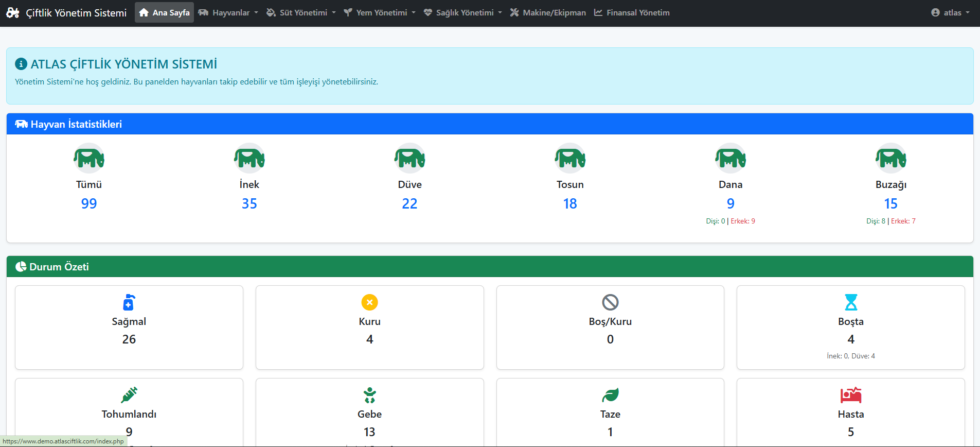This screenshot has height=447, width=980.
Task: Open the Gebe status card
Action: point(370,412)
